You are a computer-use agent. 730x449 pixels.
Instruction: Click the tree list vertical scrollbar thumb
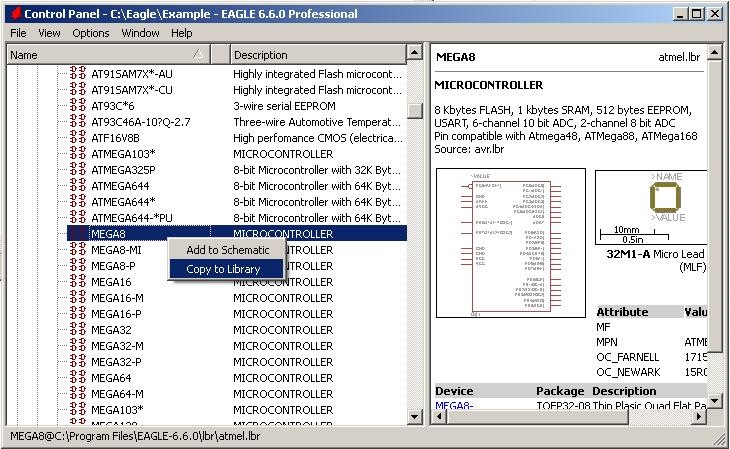(x=414, y=111)
